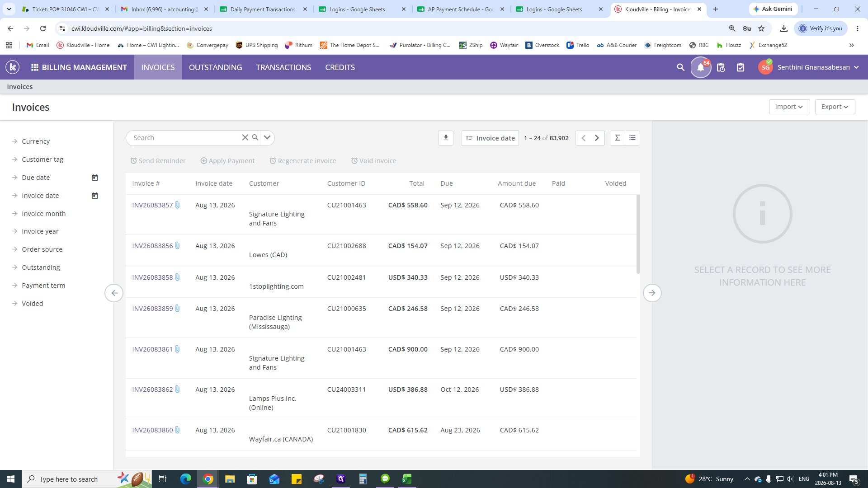
Task: Open browser zoom magnifier in address bar
Action: [x=732, y=28]
